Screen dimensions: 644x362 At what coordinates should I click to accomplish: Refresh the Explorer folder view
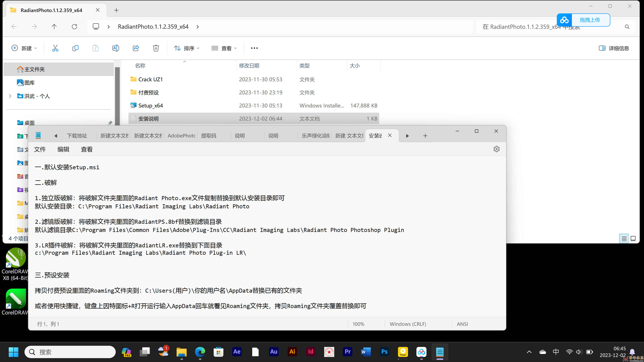[74, 26]
